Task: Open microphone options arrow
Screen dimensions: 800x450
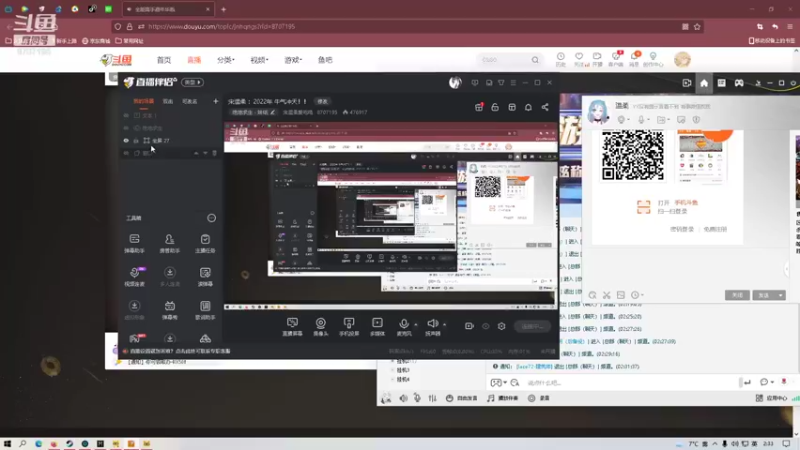Action: [x=416, y=324]
